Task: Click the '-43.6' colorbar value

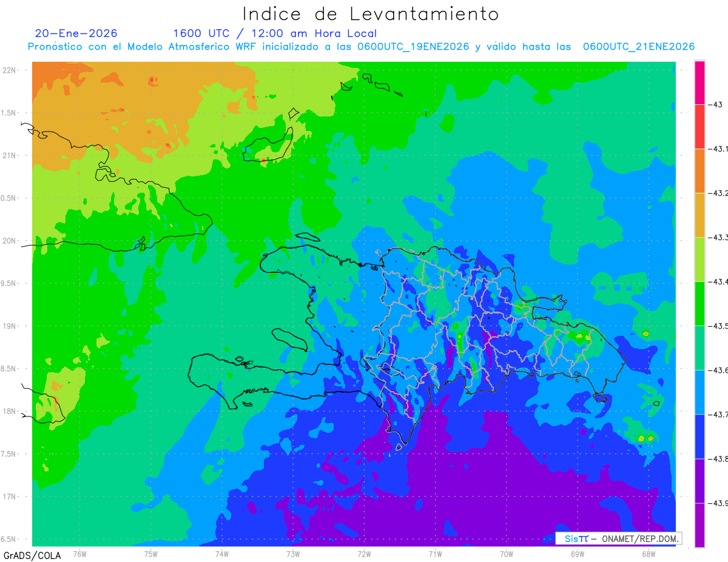Action: click(718, 370)
